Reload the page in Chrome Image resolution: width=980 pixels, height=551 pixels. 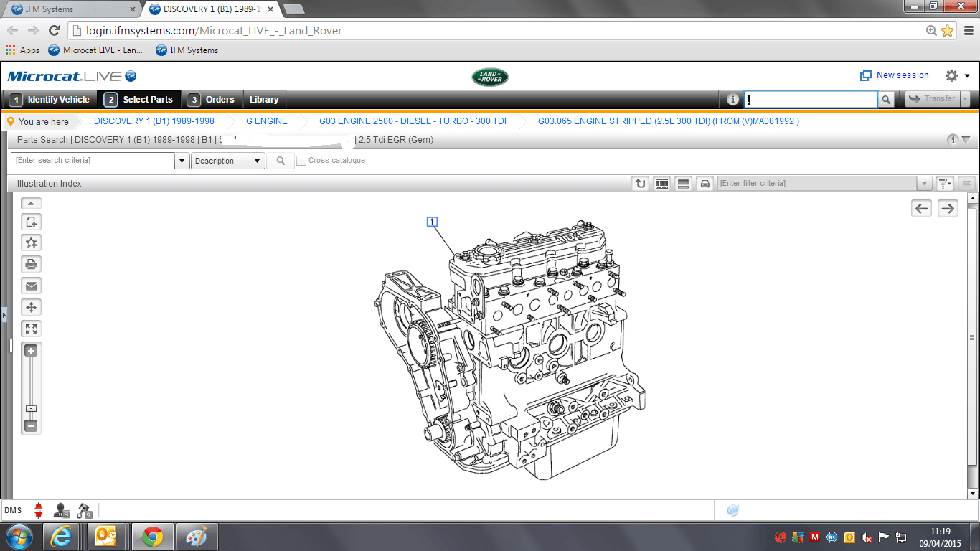click(x=54, y=30)
